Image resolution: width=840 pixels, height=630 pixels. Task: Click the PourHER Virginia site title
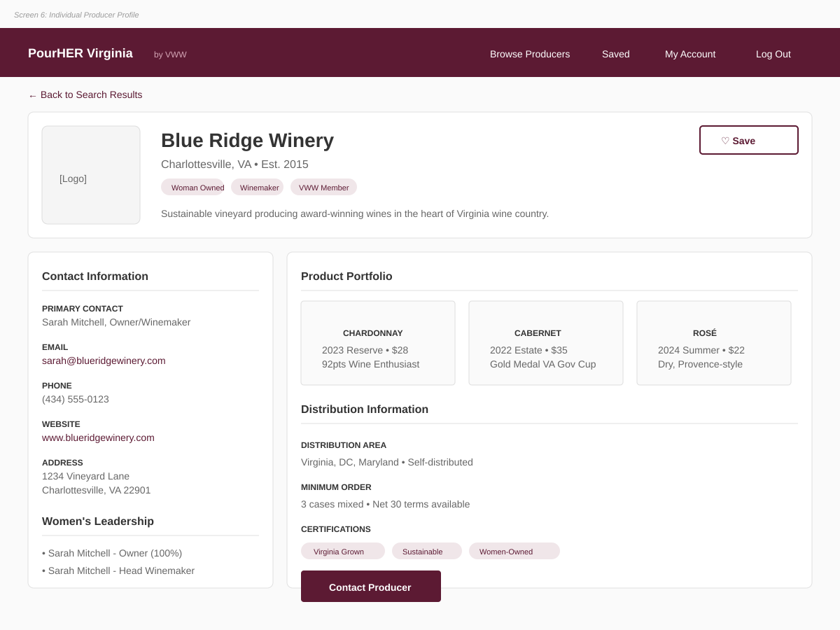80,53
